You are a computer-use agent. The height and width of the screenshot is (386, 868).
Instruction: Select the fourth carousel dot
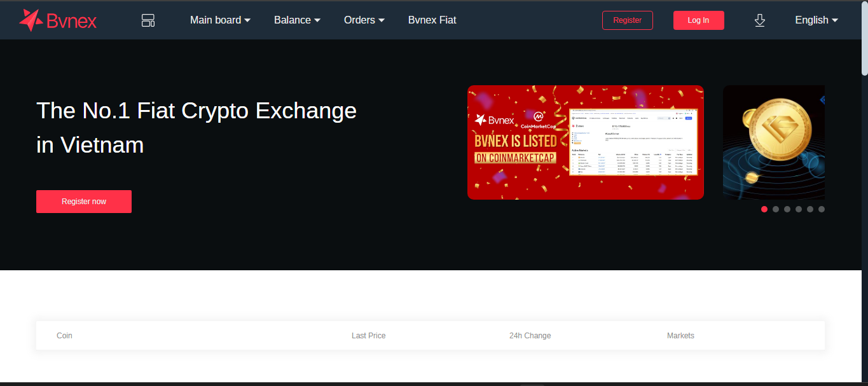pos(799,209)
